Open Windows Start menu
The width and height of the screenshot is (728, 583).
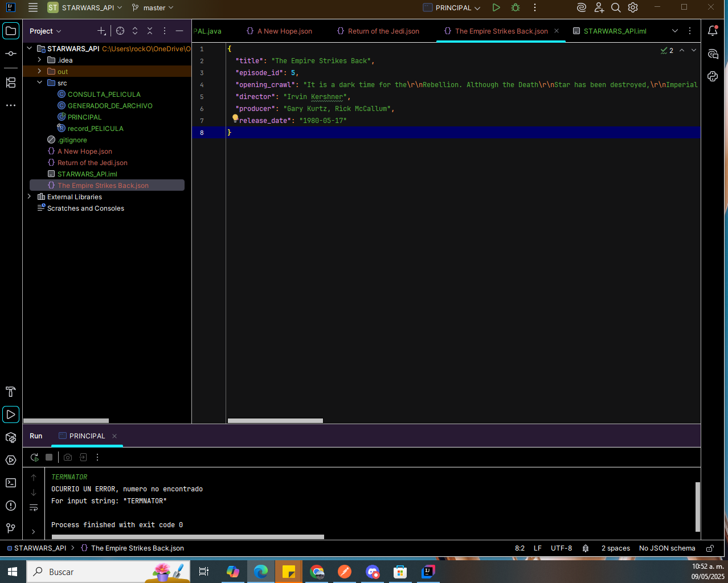coord(13,572)
